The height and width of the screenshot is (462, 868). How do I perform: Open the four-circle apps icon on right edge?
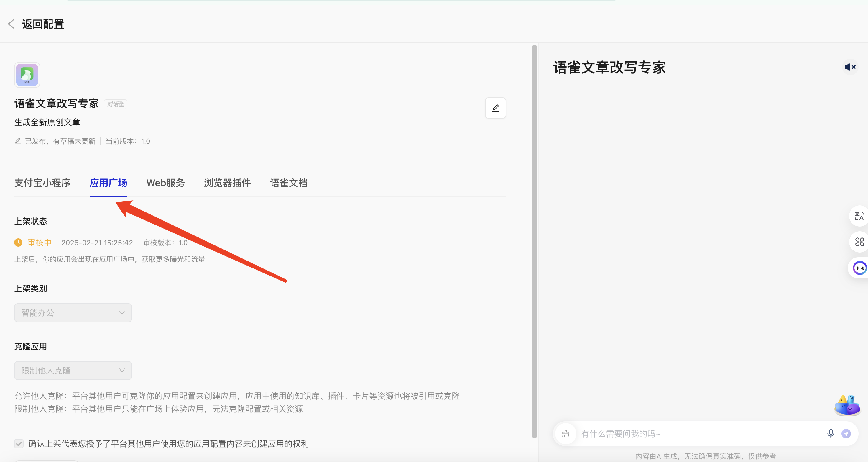[859, 242]
